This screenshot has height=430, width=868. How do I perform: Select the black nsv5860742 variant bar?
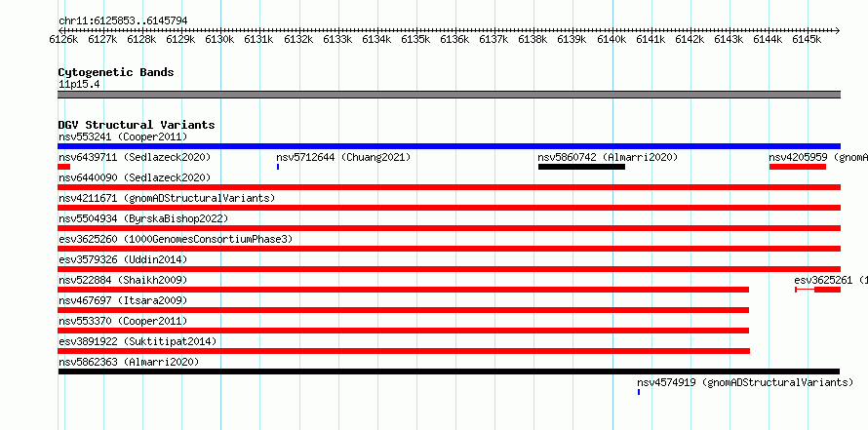pos(581,167)
